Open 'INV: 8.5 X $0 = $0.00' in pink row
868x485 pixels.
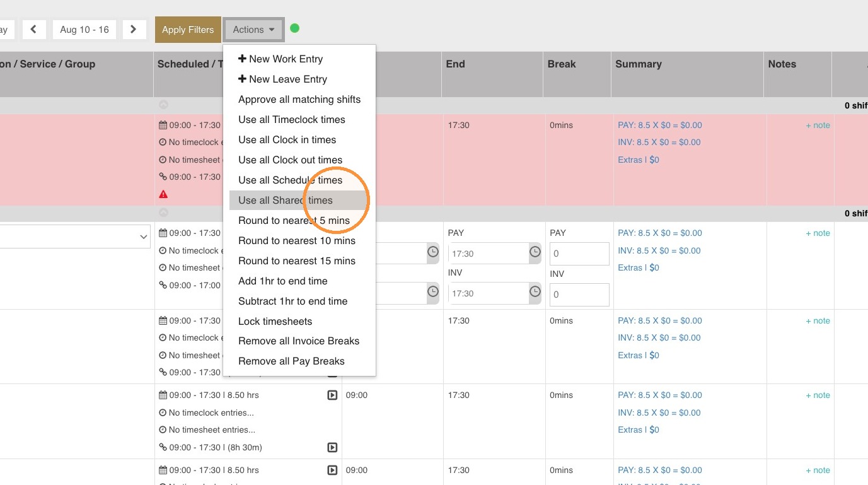[x=659, y=143]
